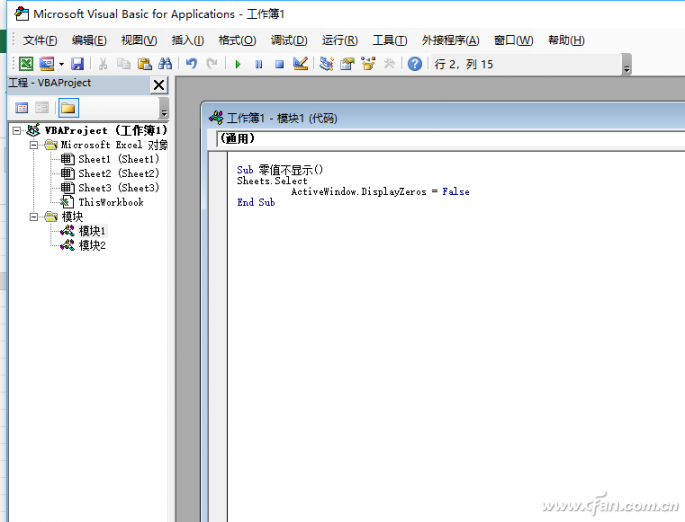Viewport: 685px width, 522px height.
Task: Click the Reset stop icon
Action: click(280, 64)
